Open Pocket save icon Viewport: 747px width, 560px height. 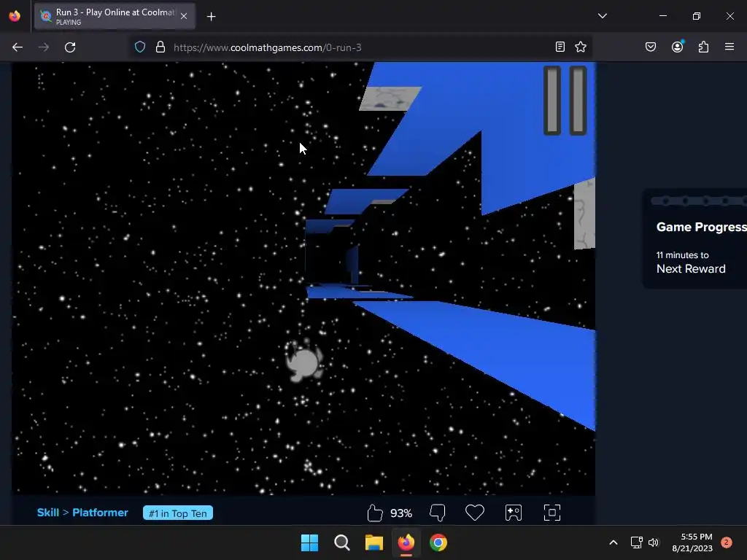coord(651,47)
